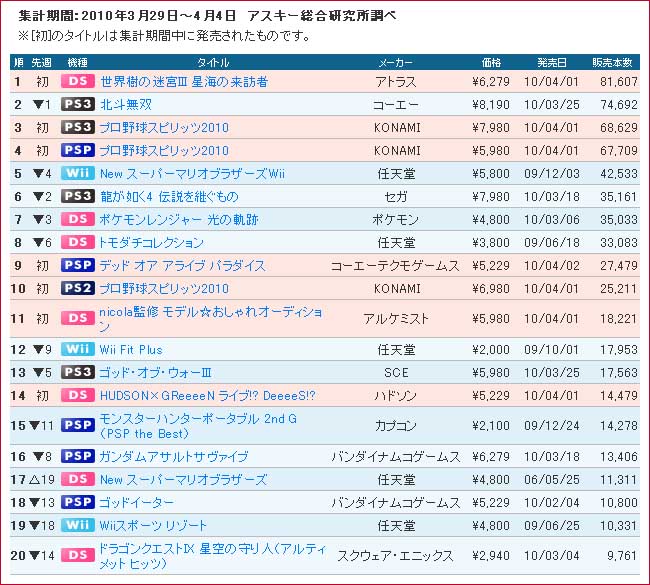Click the PSP badge beside ガンダムアサルトサヴァイブ

click(x=78, y=456)
